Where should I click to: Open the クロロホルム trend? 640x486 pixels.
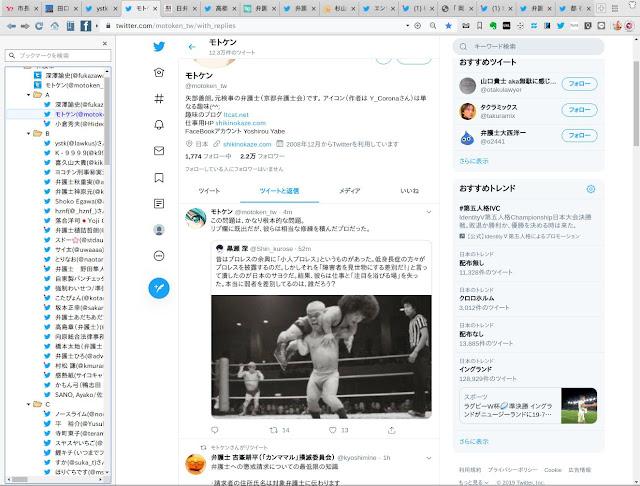pyautogui.click(x=476, y=298)
